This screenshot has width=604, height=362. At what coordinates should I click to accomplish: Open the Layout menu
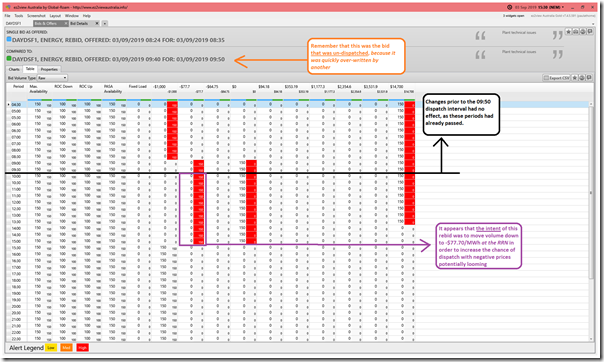[55, 16]
